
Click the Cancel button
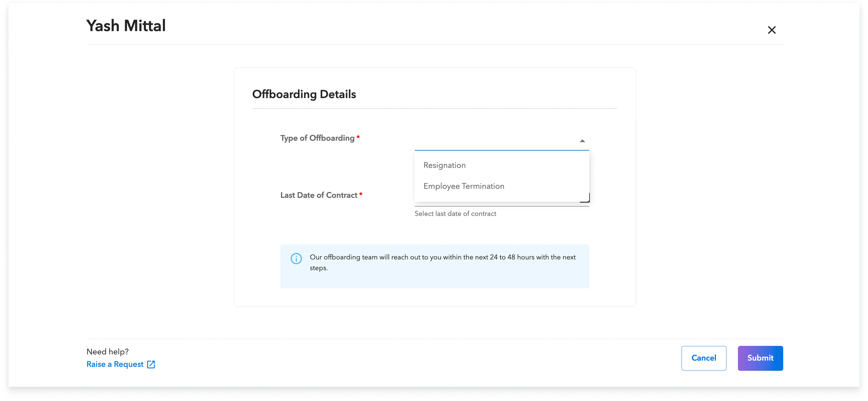[x=704, y=358]
